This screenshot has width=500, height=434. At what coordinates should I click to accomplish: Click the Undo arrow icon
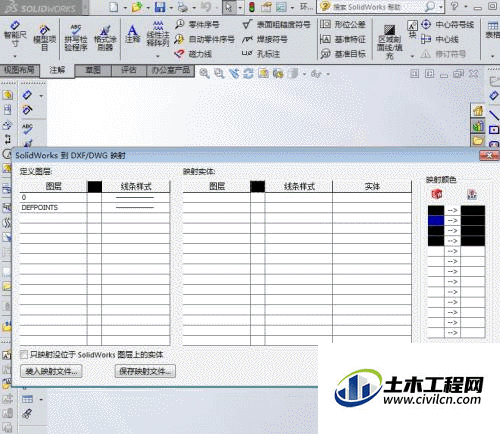click(206, 7)
